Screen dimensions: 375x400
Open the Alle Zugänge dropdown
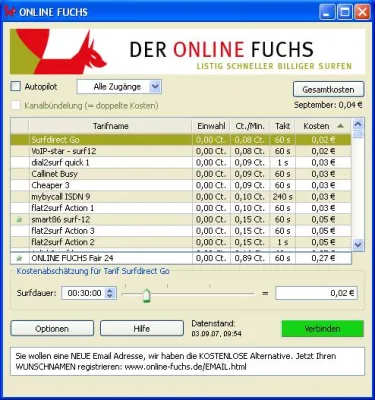119,87
